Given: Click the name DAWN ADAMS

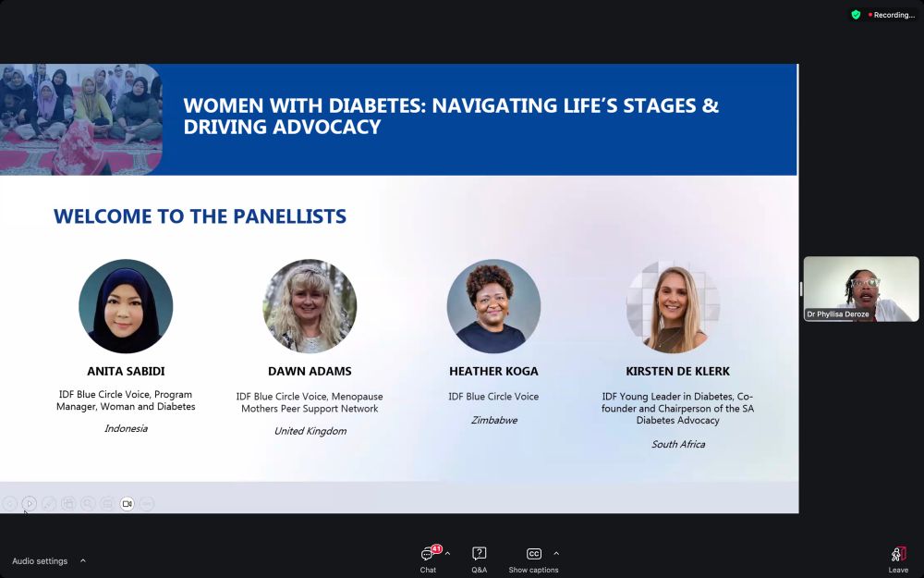Looking at the screenshot, I should pyautogui.click(x=310, y=371).
